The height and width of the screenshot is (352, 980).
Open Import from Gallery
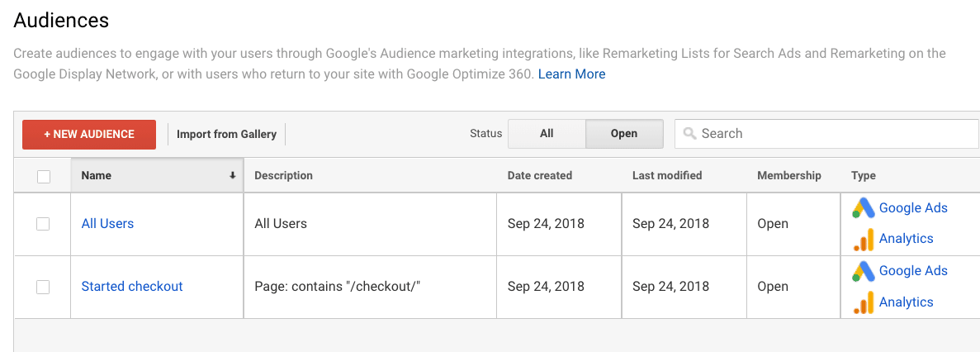tap(226, 135)
